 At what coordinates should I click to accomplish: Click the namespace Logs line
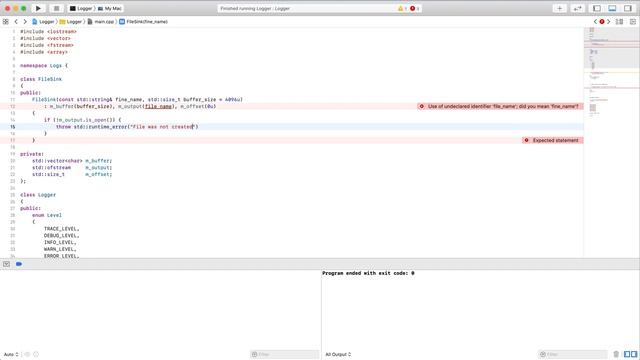(44, 66)
